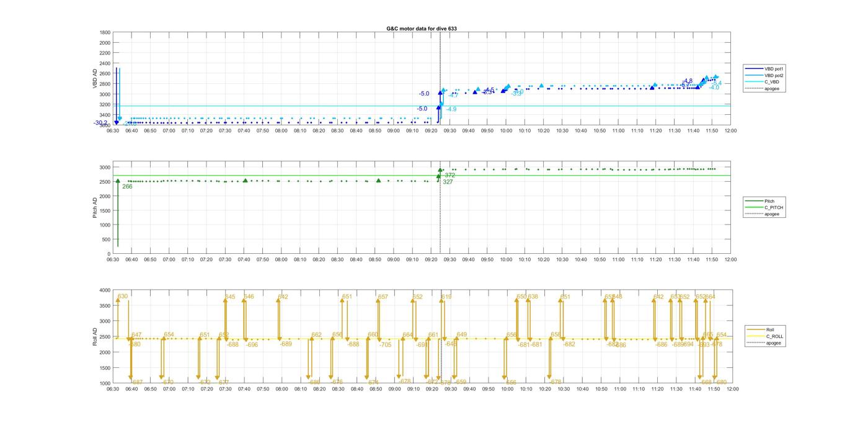Viewport: 868px width, 430px height.
Task: Click the "1500" tick on the Roll axis
Action: point(105,368)
